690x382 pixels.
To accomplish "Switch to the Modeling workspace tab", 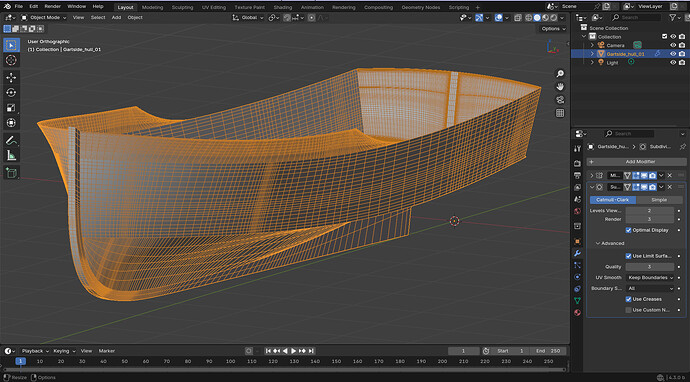I will point(152,7).
